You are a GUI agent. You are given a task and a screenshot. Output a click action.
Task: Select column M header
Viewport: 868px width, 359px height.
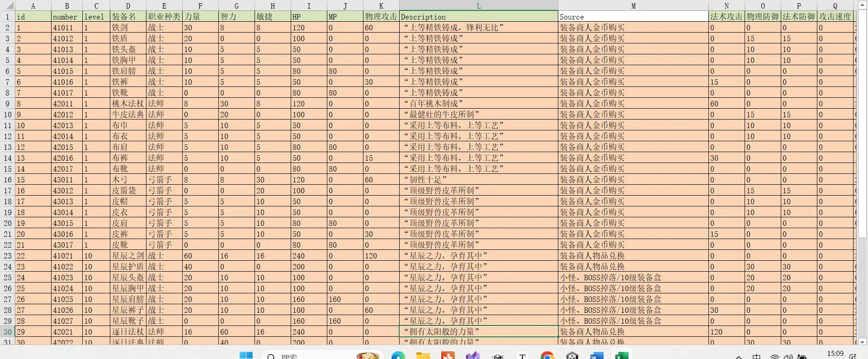[633, 5]
